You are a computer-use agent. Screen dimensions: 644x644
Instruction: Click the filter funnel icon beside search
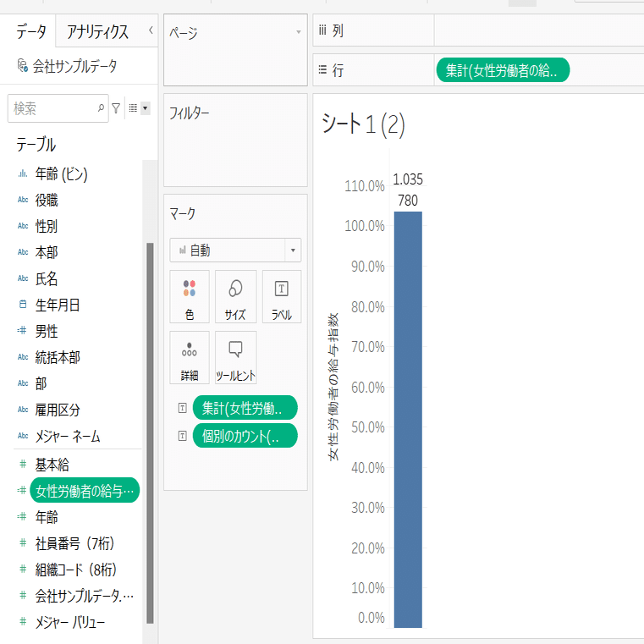tap(116, 108)
